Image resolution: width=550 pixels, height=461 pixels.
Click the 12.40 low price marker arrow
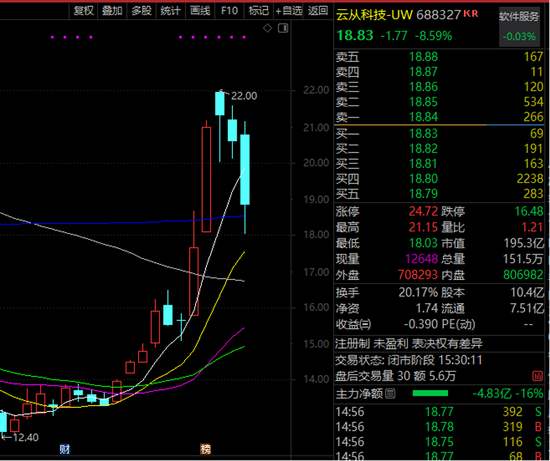[22, 437]
